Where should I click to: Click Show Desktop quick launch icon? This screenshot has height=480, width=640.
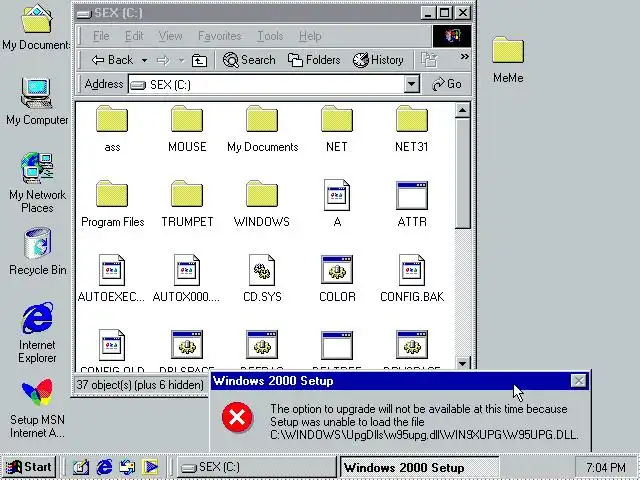(81, 467)
